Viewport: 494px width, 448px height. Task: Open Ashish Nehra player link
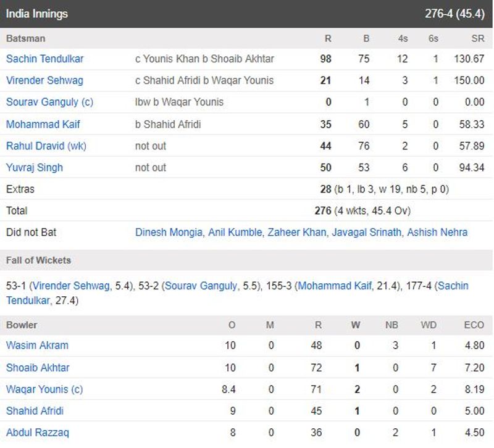(x=437, y=233)
